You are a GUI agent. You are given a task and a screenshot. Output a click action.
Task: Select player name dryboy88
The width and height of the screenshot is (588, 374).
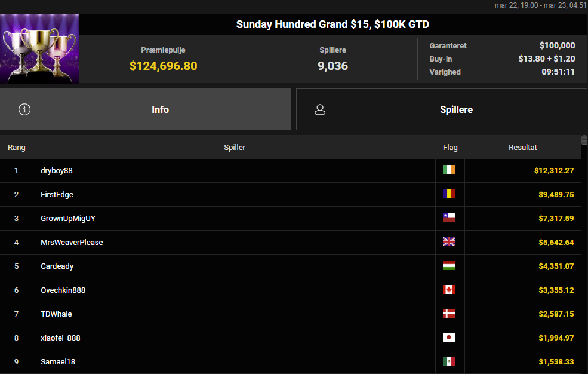pyautogui.click(x=57, y=171)
